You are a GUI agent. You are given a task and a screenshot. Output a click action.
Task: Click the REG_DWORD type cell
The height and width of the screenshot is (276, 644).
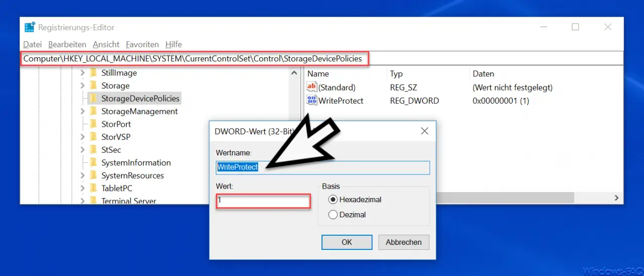point(414,101)
